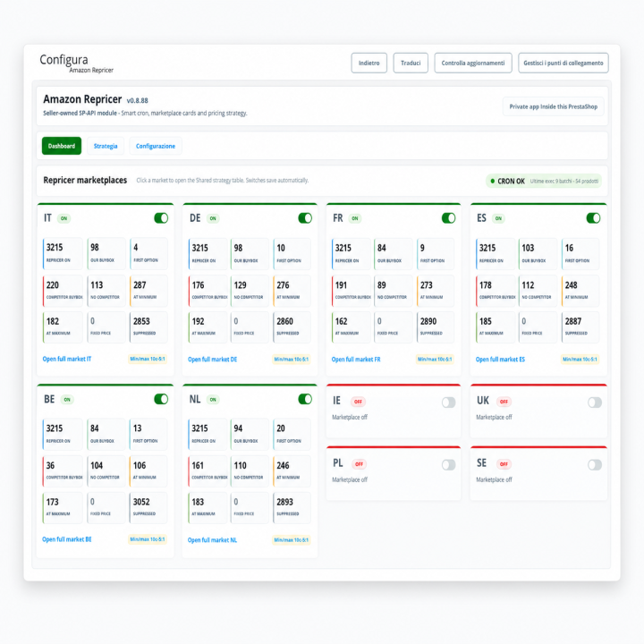Open full market BE link
This screenshot has width=644, height=644.
(67, 539)
